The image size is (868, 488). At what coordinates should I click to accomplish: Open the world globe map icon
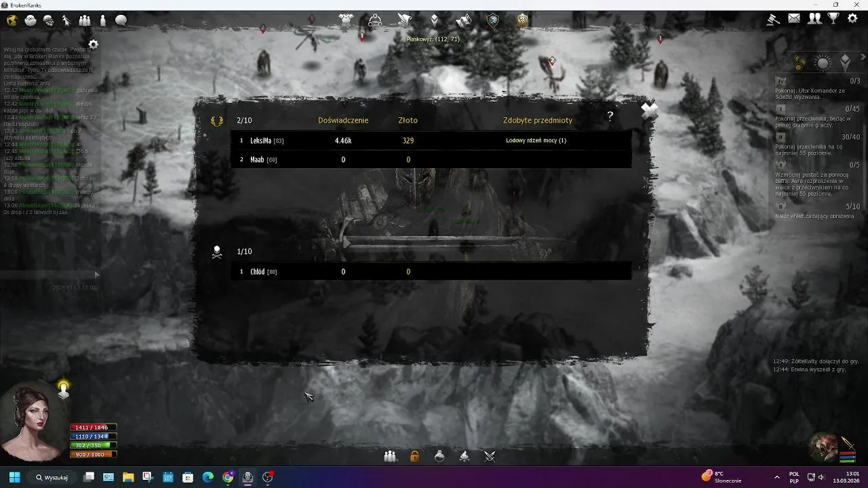pyautogui.click(x=12, y=20)
